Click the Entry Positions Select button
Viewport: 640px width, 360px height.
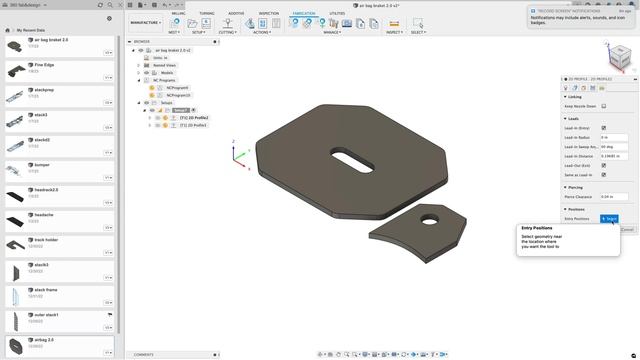click(x=609, y=219)
